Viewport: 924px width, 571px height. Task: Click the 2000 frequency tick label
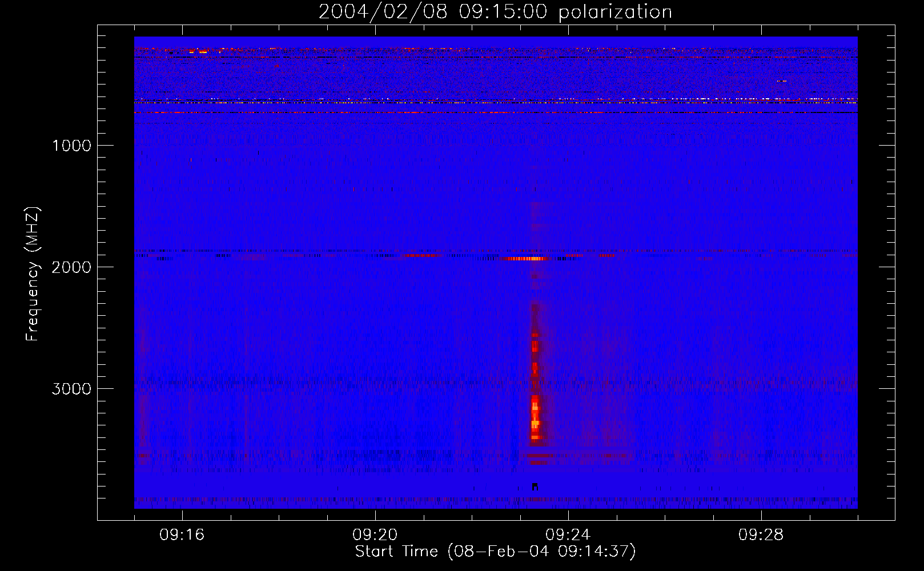pyautogui.click(x=72, y=267)
